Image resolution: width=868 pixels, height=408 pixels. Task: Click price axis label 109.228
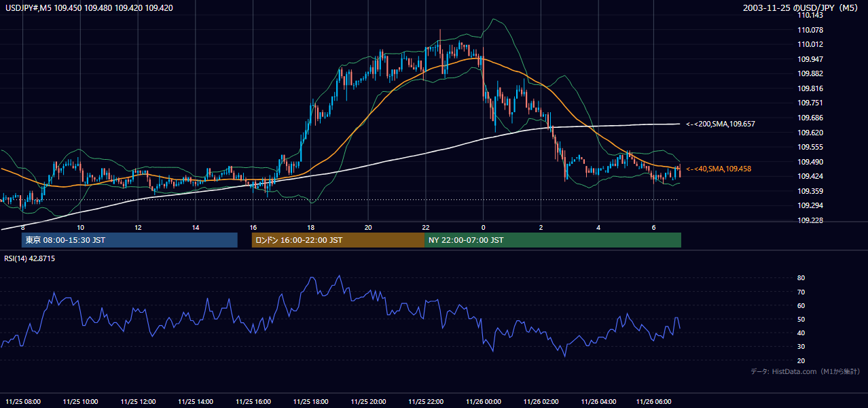pos(810,220)
